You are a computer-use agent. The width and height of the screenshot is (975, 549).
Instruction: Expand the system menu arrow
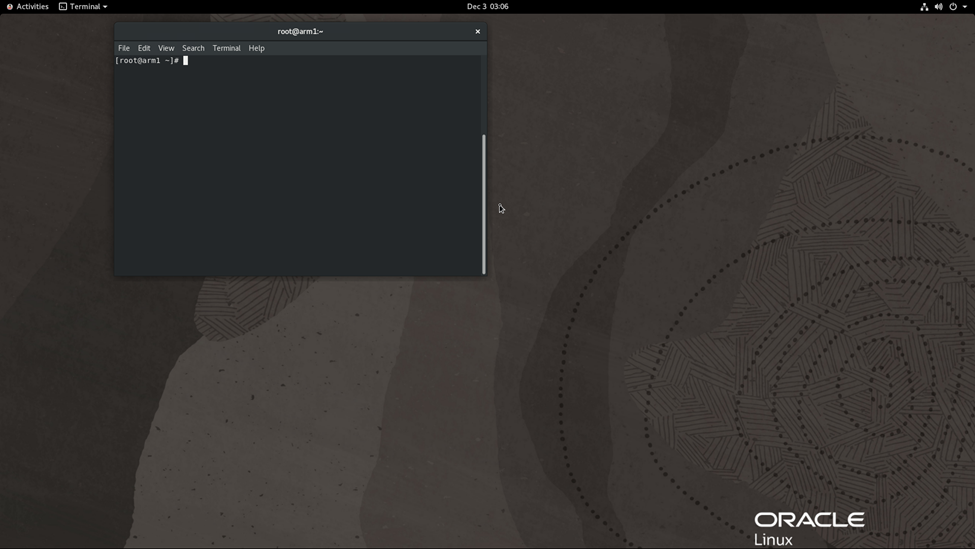pos(964,7)
